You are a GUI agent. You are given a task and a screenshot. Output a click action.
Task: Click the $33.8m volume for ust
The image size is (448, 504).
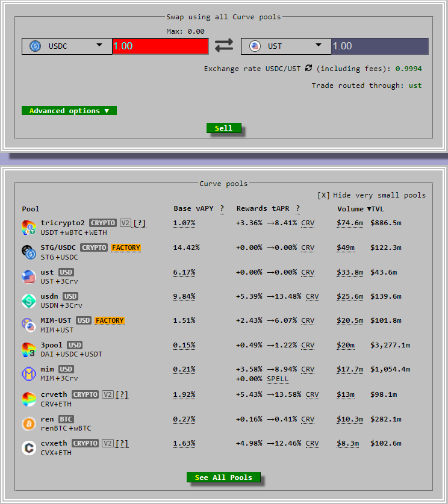350,273
